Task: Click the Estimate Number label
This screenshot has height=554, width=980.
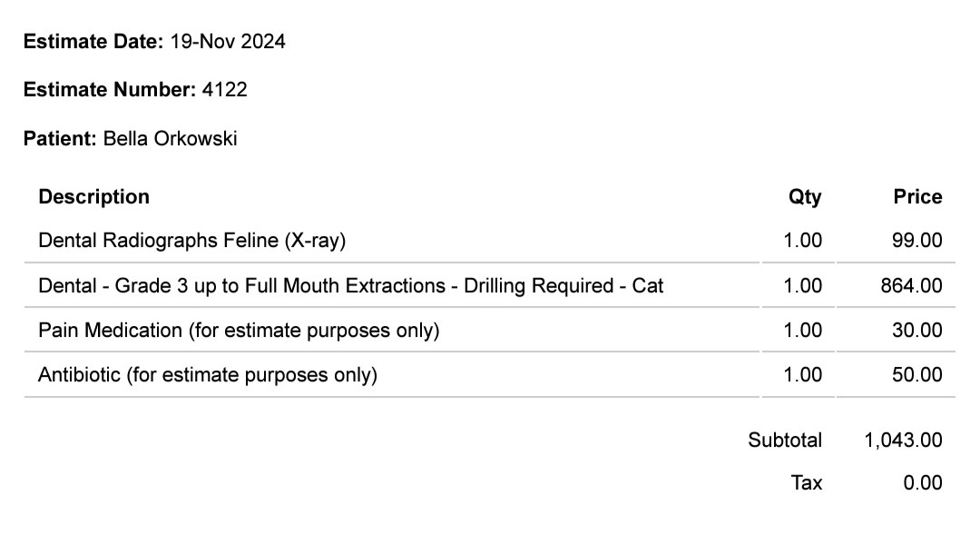Action: click(x=109, y=90)
